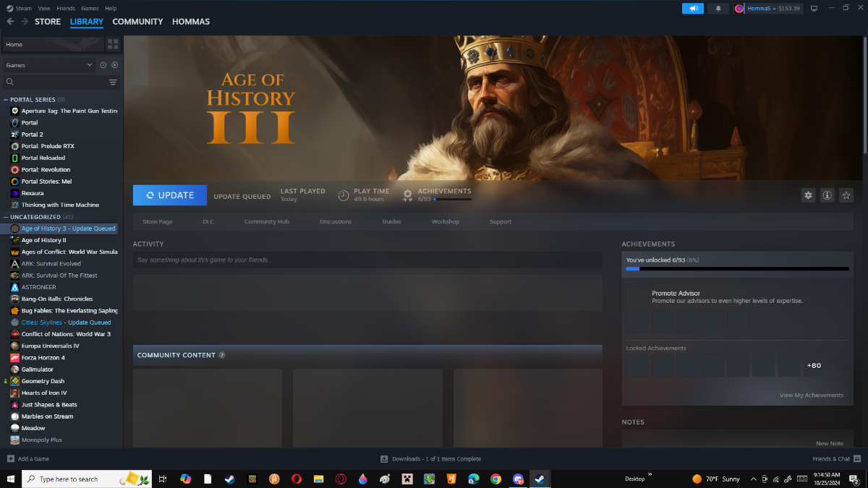Click the blue UPDATE button
The width and height of the screenshot is (868, 488).
pos(170,195)
